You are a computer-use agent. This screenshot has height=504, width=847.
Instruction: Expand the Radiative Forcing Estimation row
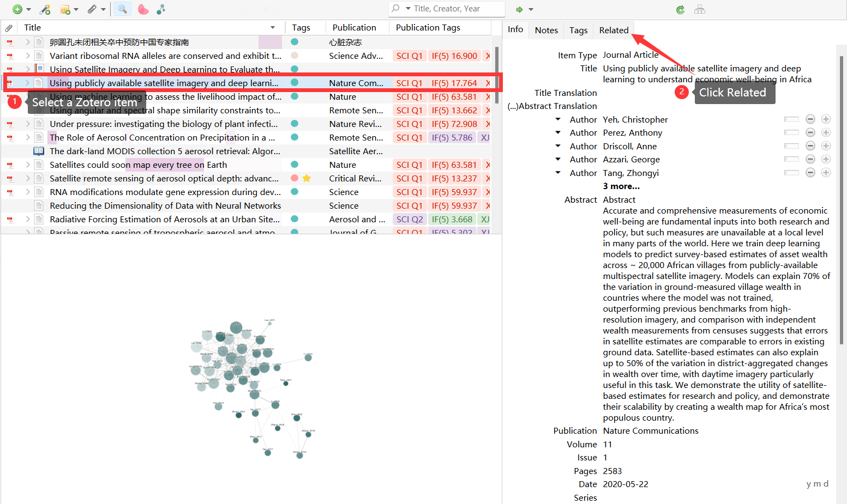click(x=27, y=219)
